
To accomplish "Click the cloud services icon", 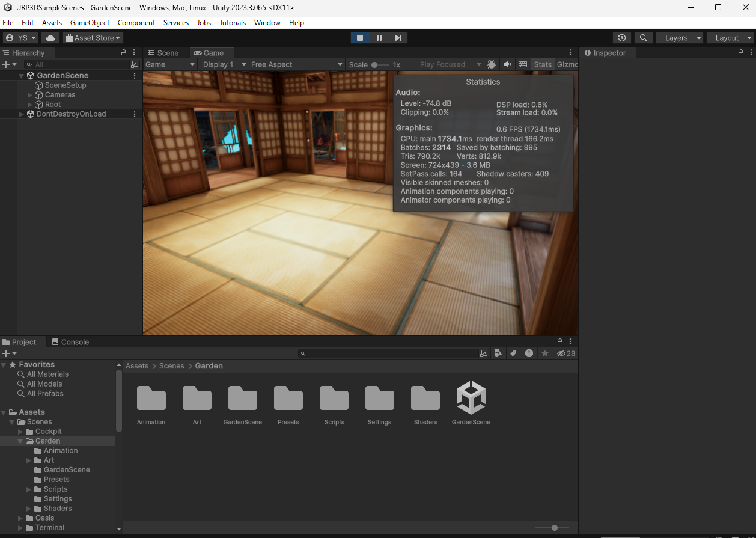I will coord(50,38).
